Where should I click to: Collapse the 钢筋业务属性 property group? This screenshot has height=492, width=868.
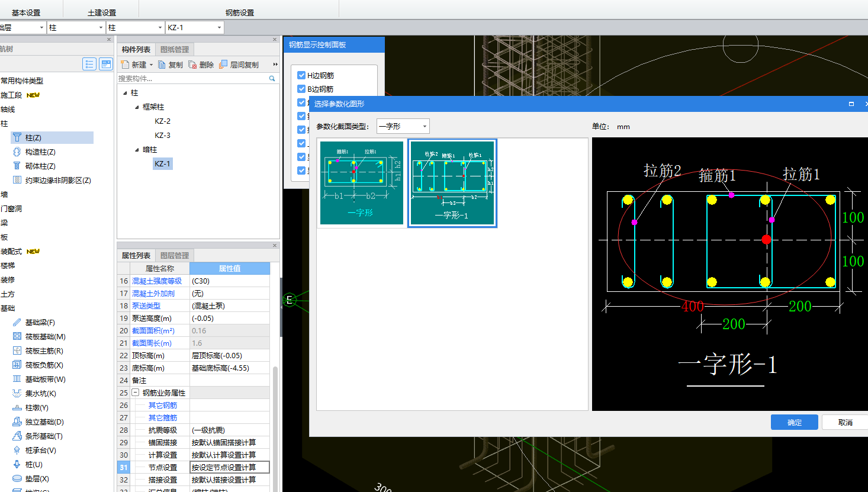coord(135,393)
